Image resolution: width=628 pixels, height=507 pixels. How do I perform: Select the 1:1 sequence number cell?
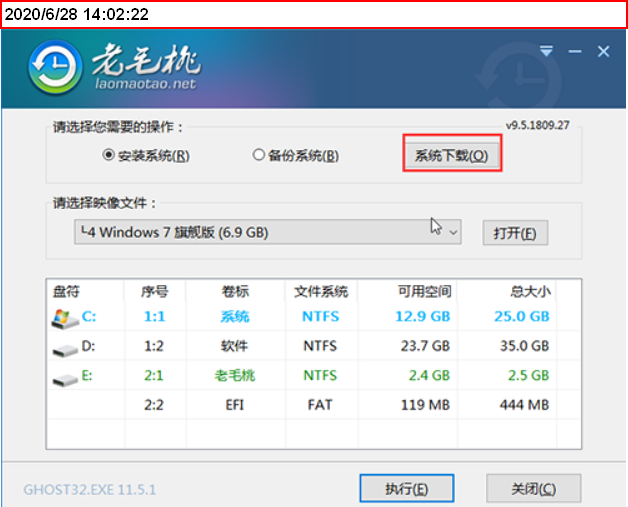pos(154,316)
